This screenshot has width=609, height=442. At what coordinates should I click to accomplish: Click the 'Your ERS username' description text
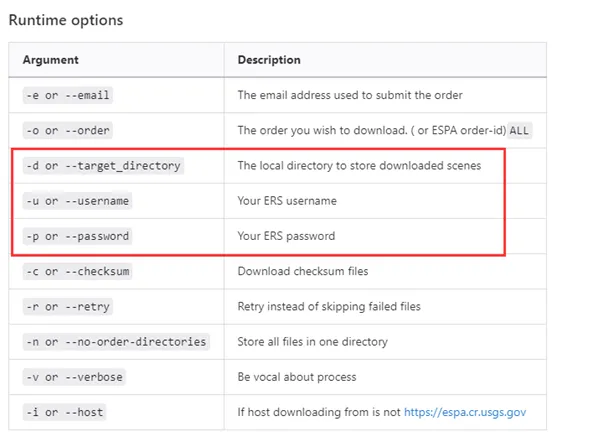[x=287, y=201]
